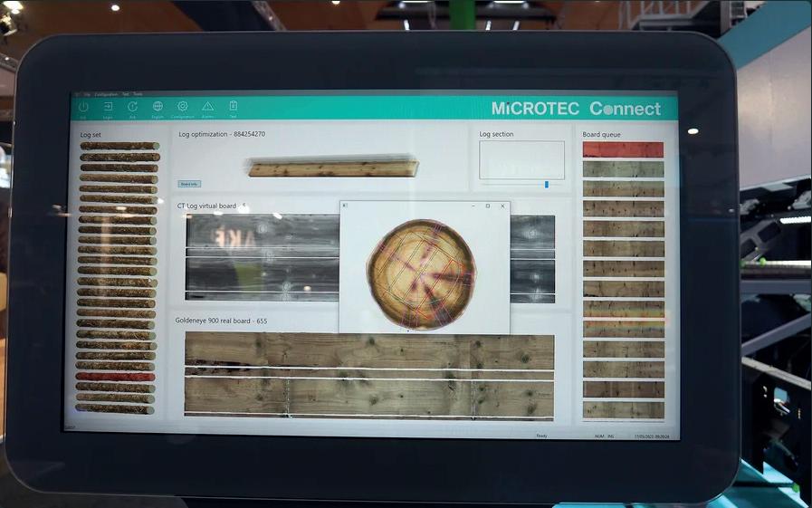Maximize the cross-section popup window
Image resolution: width=812 pixels, height=508 pixels.
click(x=487, y=206)
